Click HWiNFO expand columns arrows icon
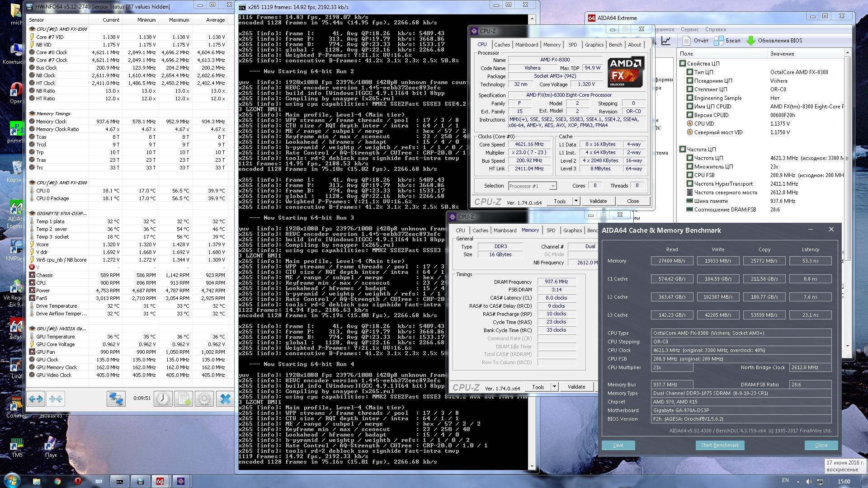The height and width of the screenshot is (488, 868). click(x=35, y=399)
